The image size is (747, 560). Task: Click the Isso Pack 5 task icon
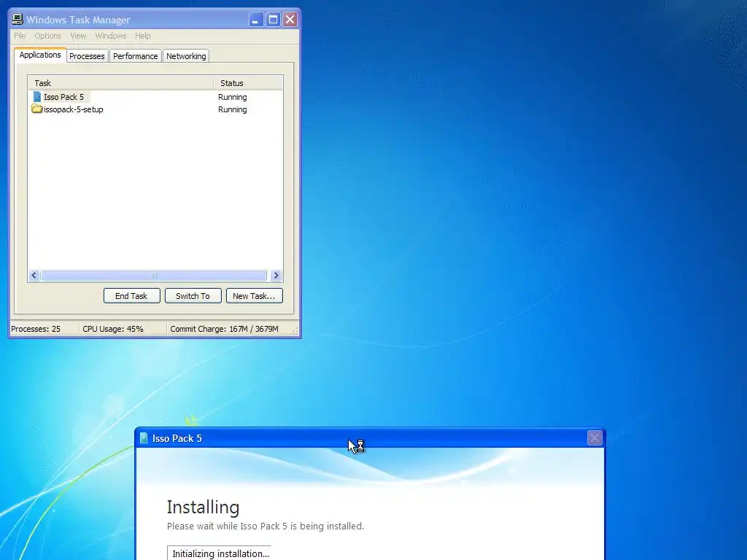pos(37,97)
